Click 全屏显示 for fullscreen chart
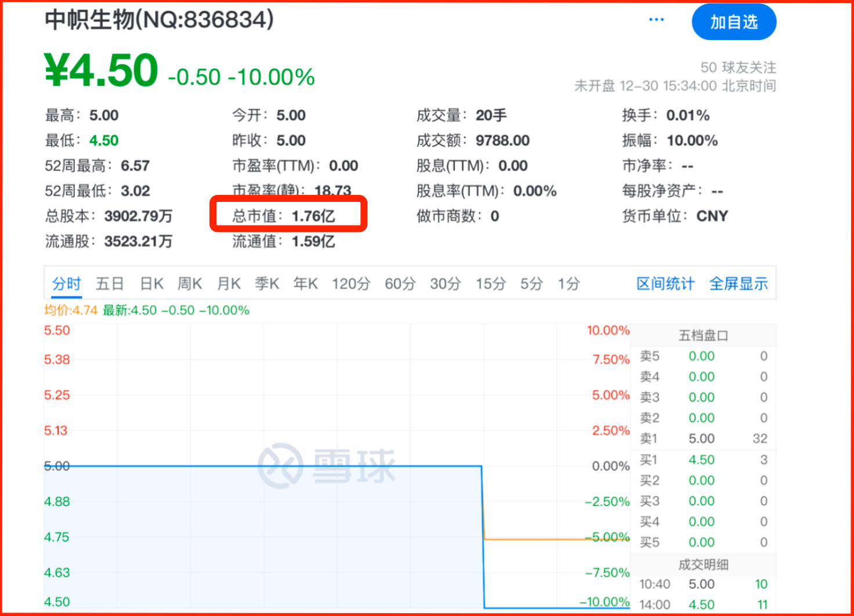 (x=738, y=284)
